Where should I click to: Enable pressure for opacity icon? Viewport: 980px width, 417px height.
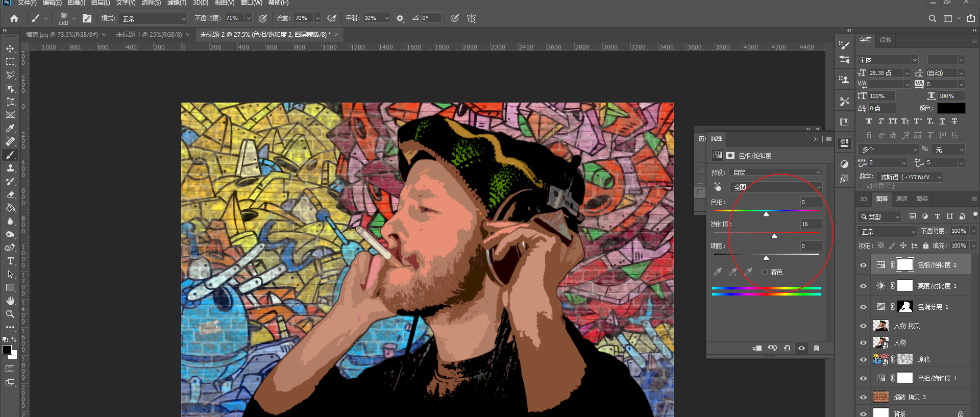[x=263, y=18]
